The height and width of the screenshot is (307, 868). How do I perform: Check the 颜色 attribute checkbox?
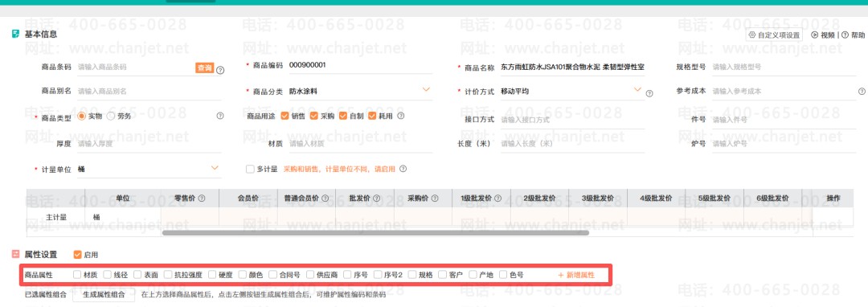[243, 274]
